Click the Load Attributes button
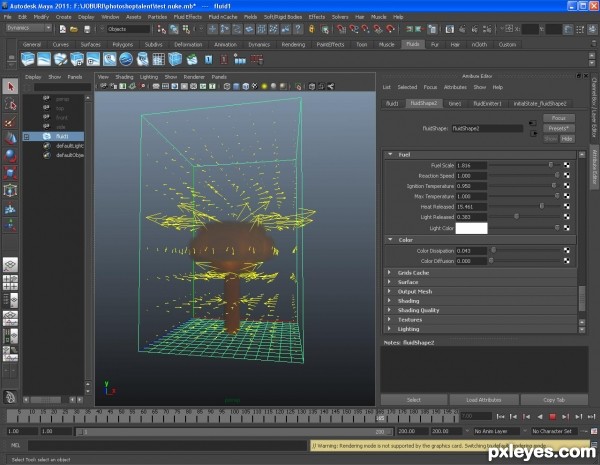Viewport: 600px width, 465px height. click(x=484, y=400)
